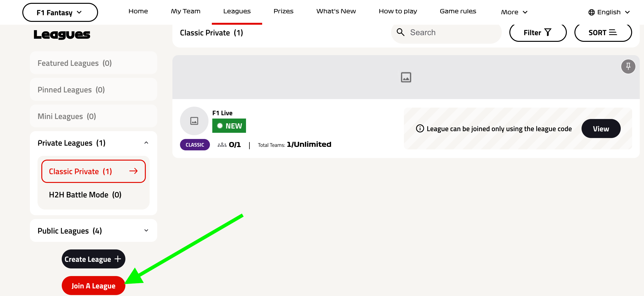
Task: Click the search magnifier icon
Action: coord(401,32)
